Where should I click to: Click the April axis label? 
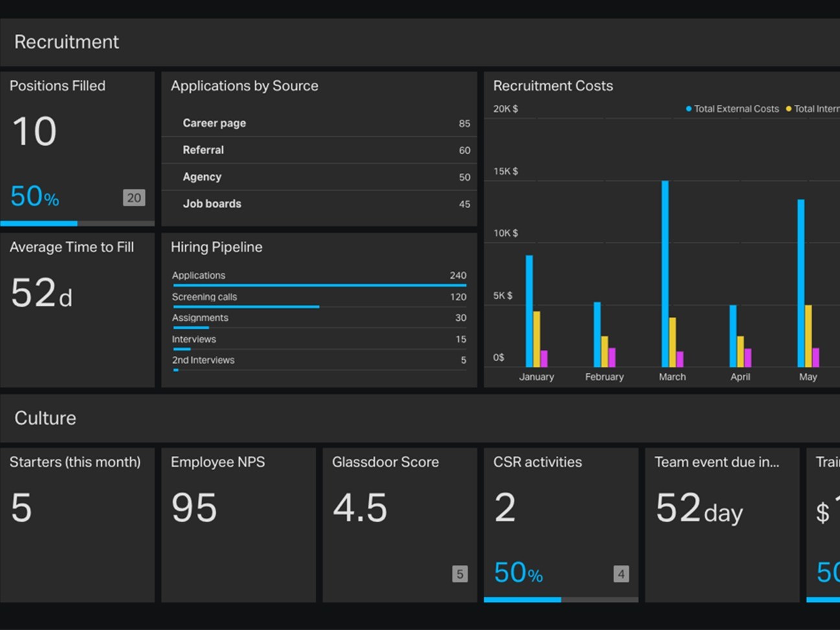740,377
